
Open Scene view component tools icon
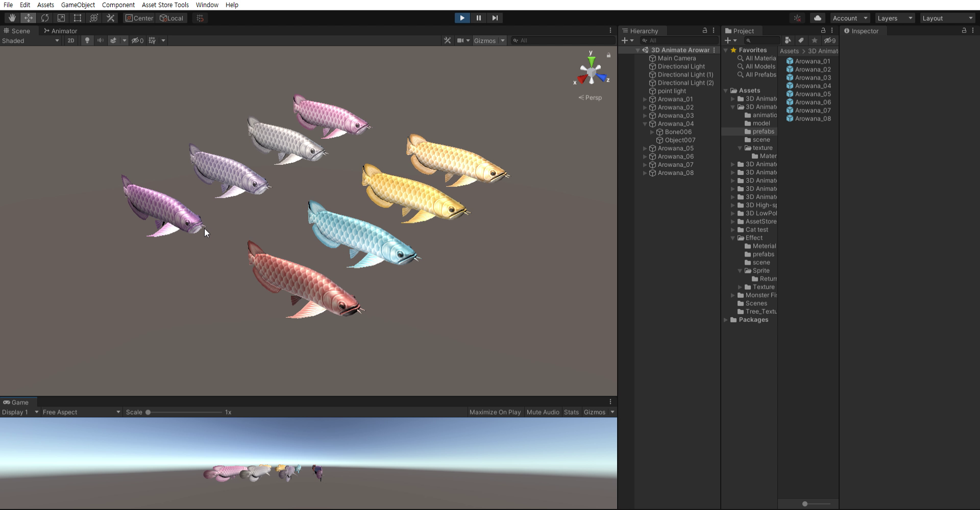tap(447, 40)
